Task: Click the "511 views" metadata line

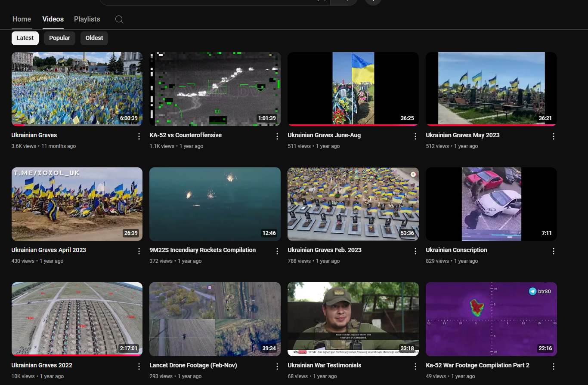Action: coord(314,146)
